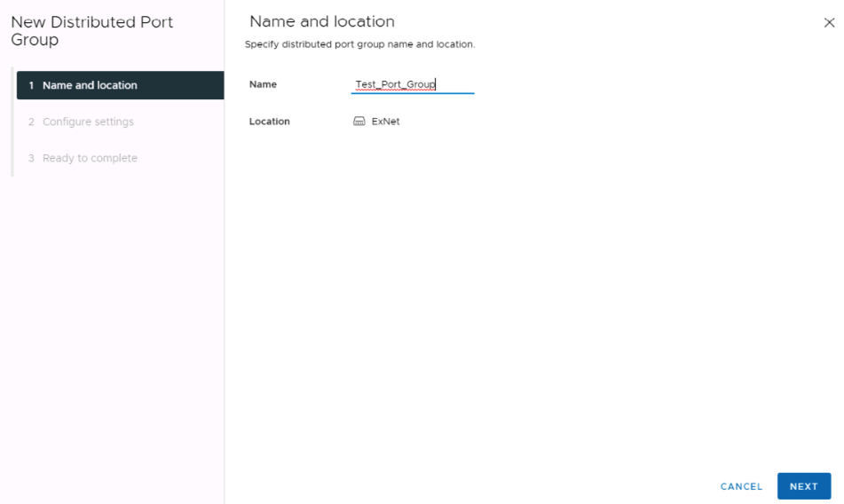Viewport: 844px width, 504px height.
Task: Click Next to continue the wizard
Action: pyautogui.click(x=804, y=486)
